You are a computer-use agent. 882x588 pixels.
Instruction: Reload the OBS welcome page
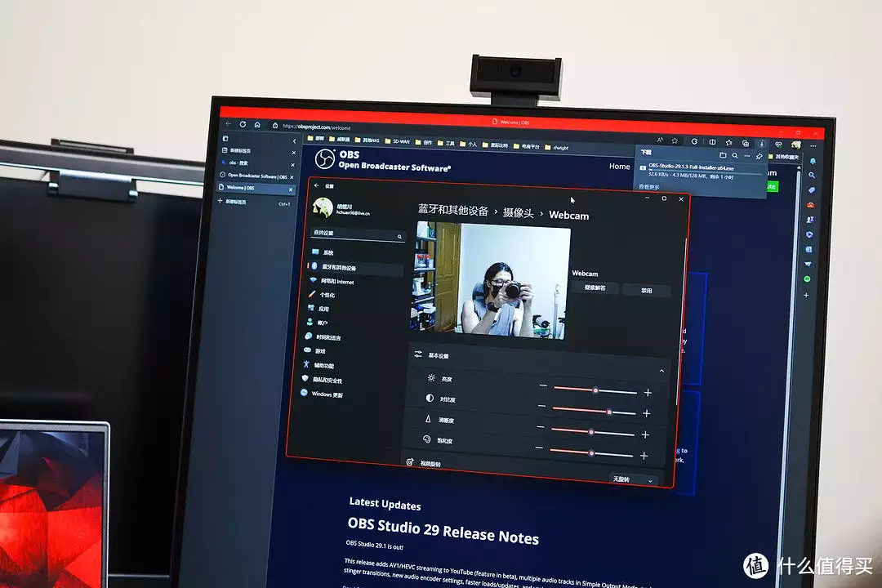click(243, 124)
